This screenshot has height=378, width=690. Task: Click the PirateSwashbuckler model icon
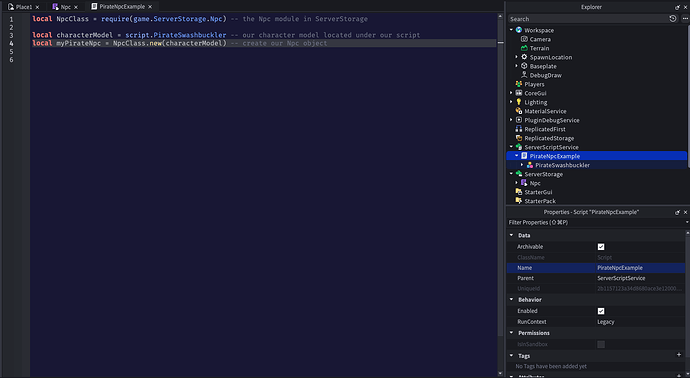[x=530, y=165]
